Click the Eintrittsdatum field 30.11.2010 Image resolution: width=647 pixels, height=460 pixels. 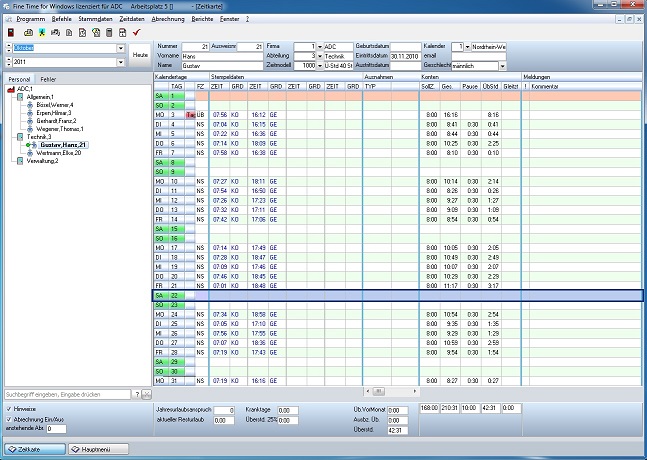(x=405, y=57)
